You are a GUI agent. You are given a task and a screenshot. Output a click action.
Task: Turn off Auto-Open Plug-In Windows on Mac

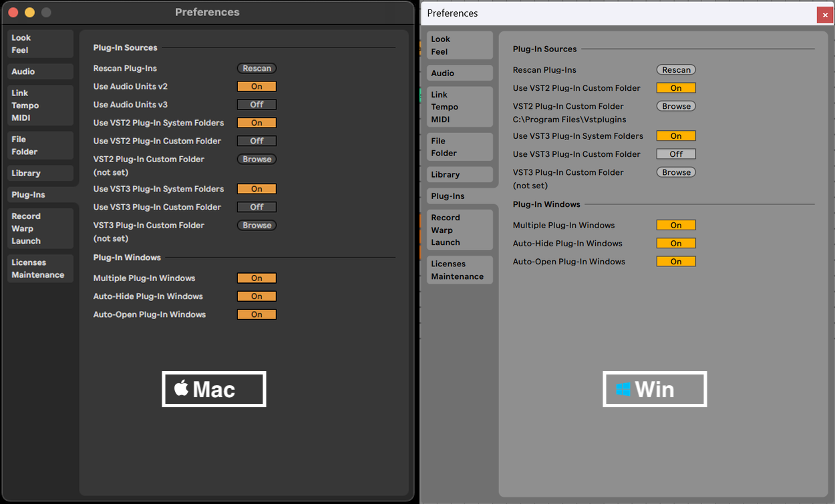point(257,314)
